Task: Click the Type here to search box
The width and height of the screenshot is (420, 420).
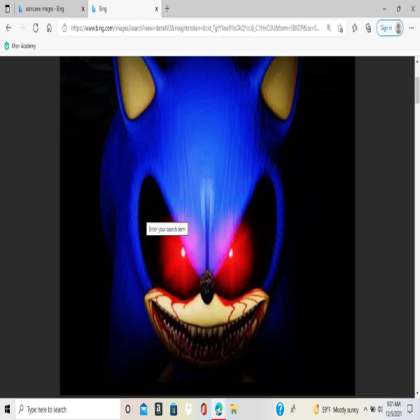Action: pyautogui.click(x=68, y=409)
